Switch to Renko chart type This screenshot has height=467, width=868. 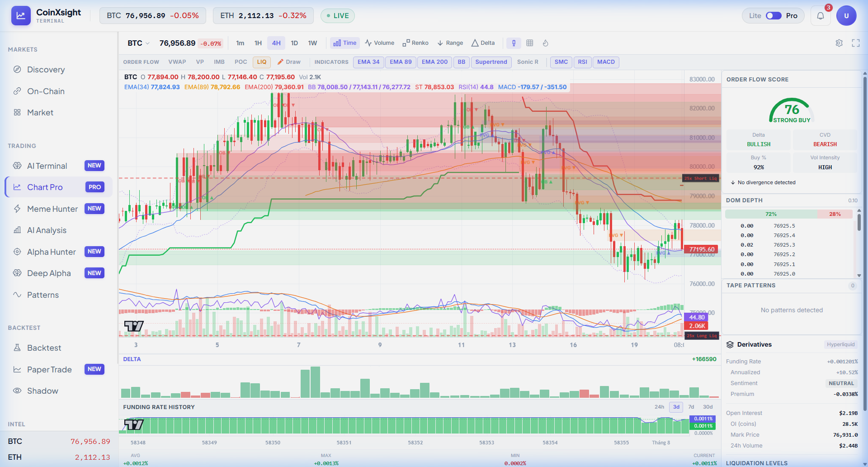coord(415,43)
